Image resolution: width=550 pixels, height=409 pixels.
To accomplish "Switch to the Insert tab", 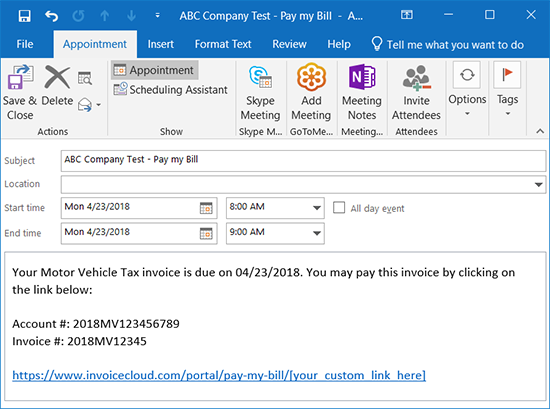I will [161, 44].
